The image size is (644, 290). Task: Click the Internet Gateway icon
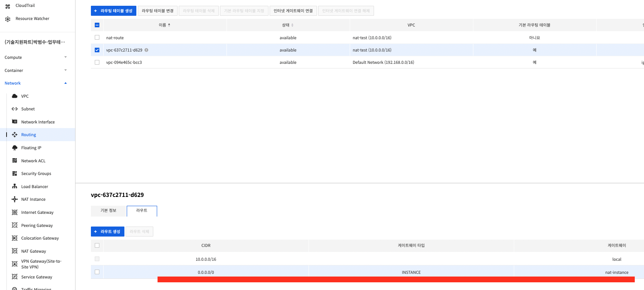pyautogui.click(x=15, y=212)
